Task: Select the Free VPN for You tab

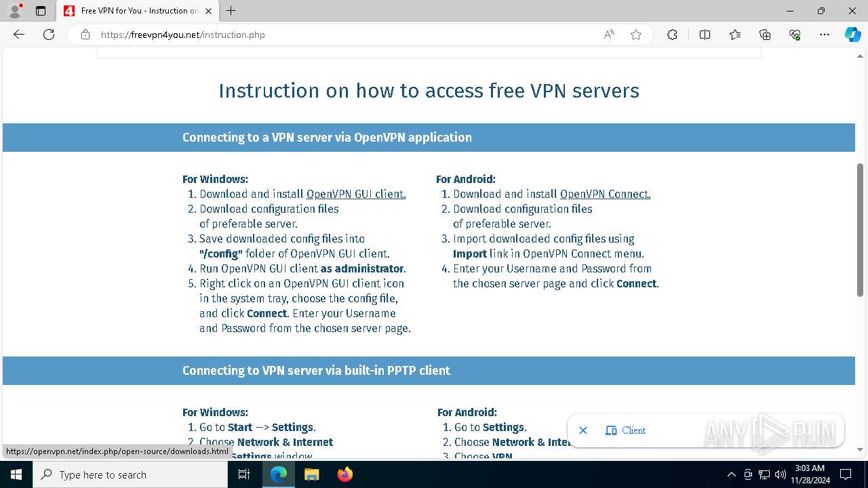Action: click(138, 11)
